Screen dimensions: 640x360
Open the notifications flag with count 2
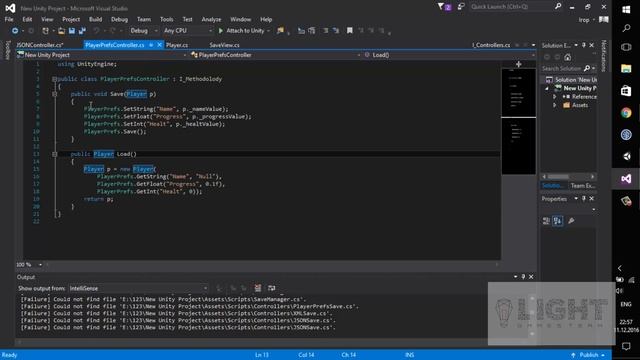(x=444, y=7)
